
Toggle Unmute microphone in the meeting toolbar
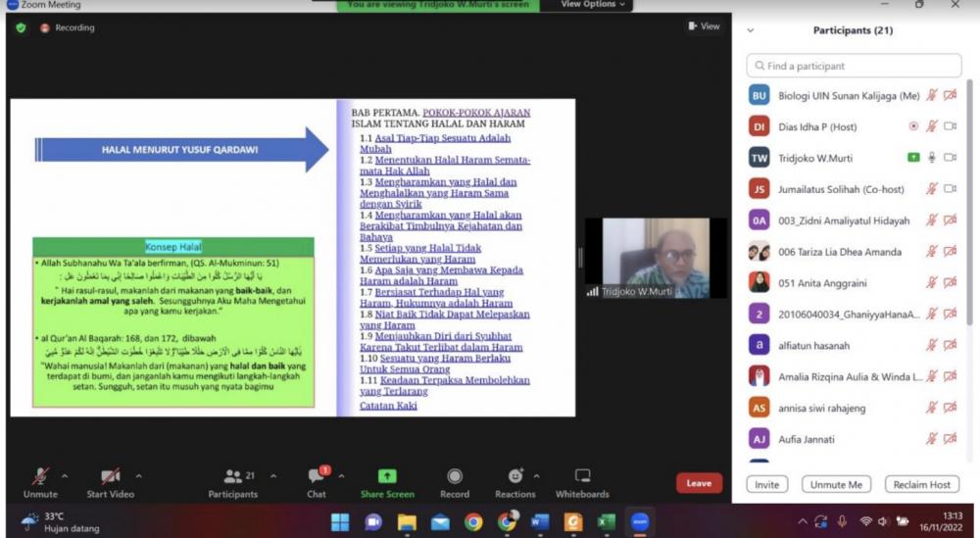tap(40, 477)
